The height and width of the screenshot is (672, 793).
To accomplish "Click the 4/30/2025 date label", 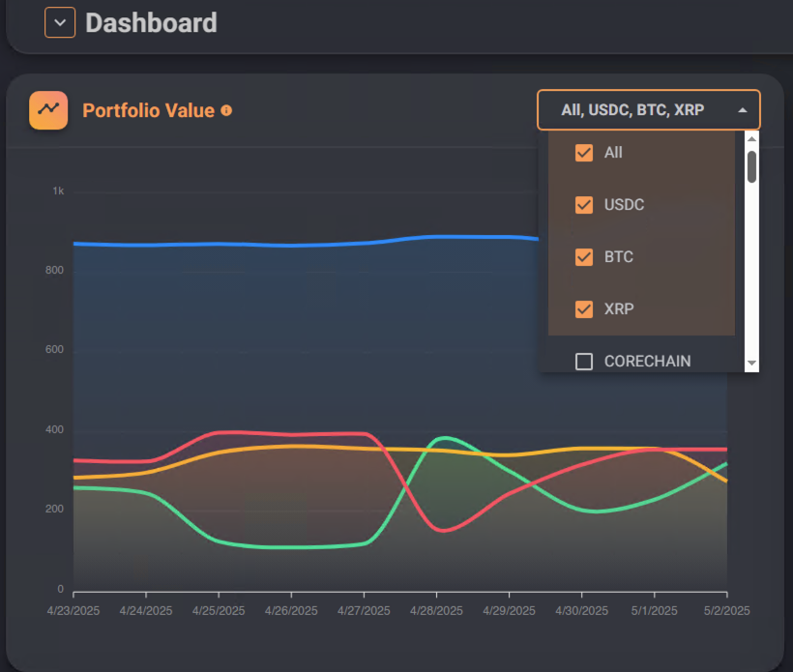I will coord(582,611).
